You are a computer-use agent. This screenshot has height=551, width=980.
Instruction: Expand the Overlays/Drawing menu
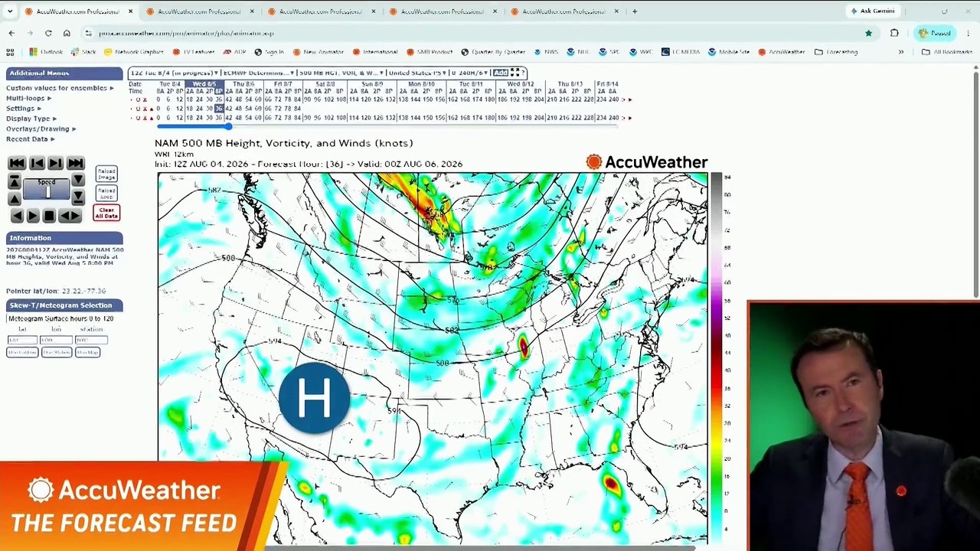click(41, 129)
